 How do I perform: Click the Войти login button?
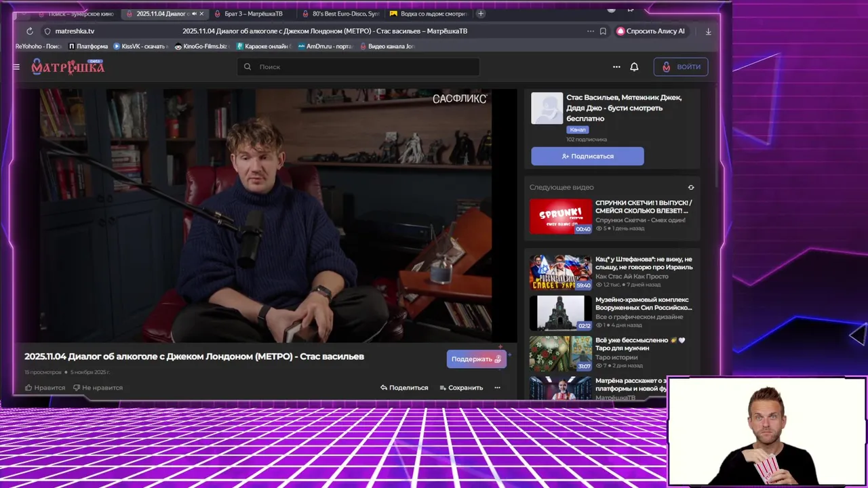coord(681,66)
